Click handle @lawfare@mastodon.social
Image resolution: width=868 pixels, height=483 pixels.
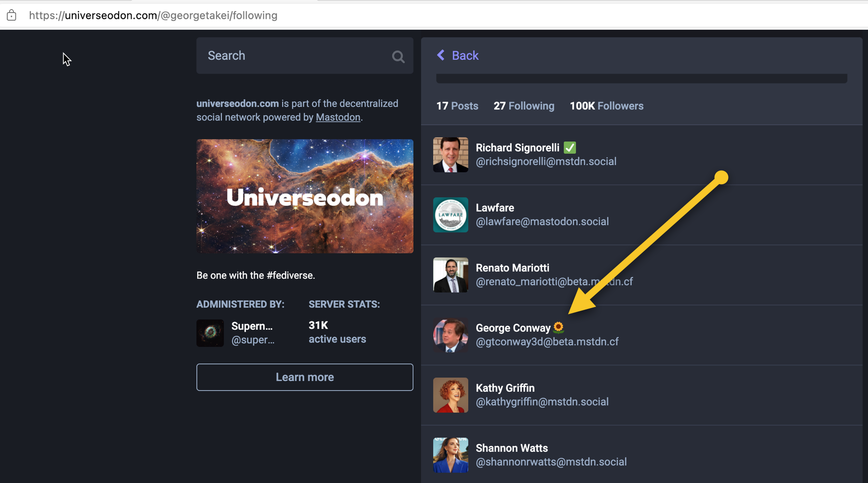click(542, 222)
